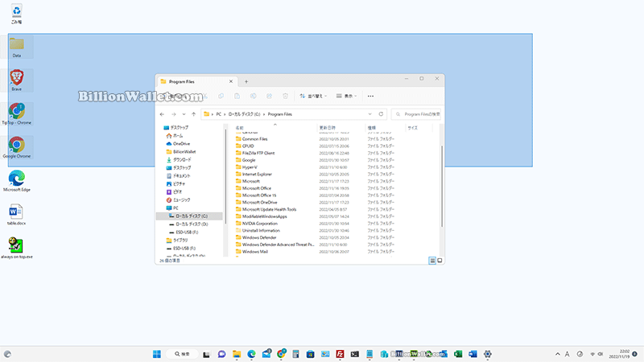This screenshot has width=644, height=362.
Task: Close the Program Files tab
Action: 231,81
